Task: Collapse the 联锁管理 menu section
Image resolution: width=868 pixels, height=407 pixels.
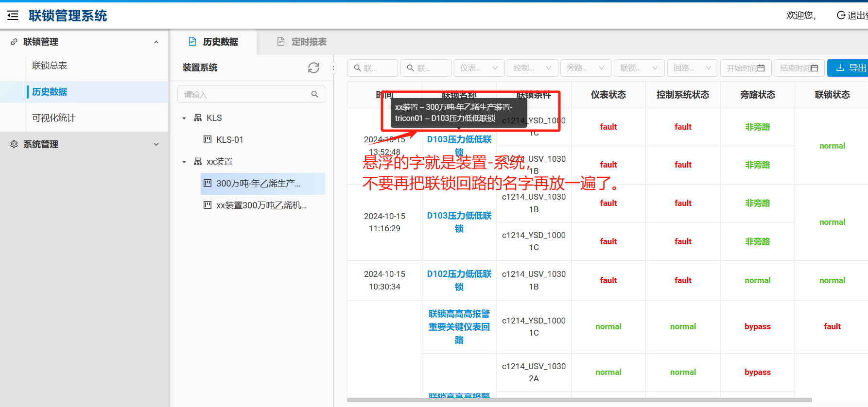Action: click(x=156, y=42)
